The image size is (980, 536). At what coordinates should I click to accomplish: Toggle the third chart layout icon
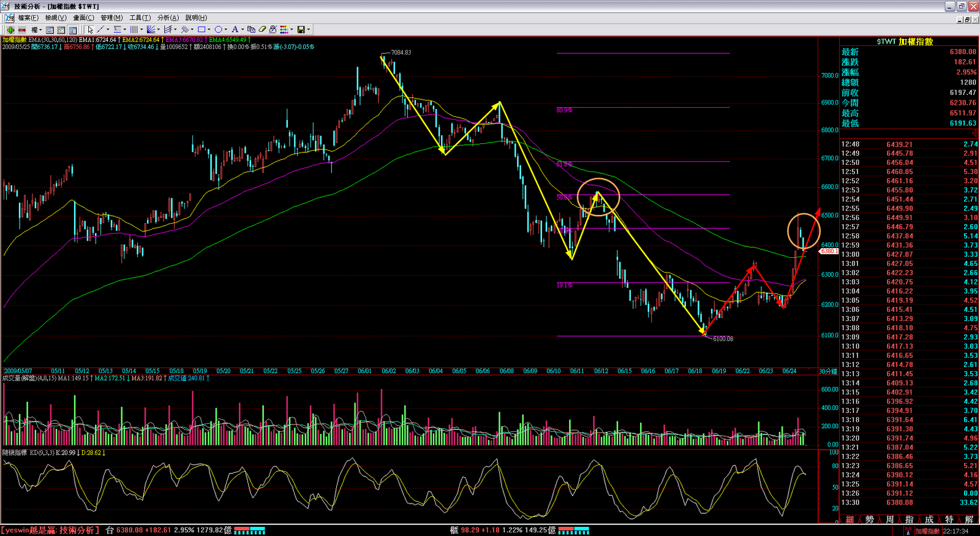click(x=72, y=30)
